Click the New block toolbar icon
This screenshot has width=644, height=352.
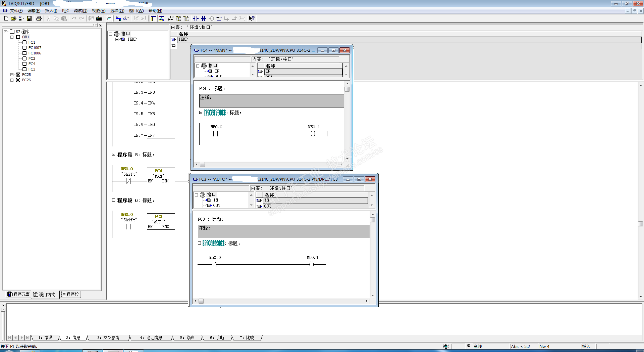click(x=6, y=18)
